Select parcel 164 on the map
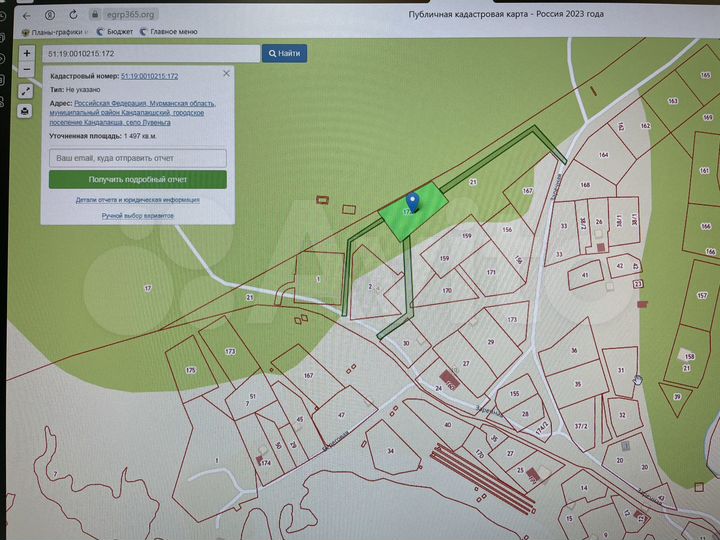This screenshot has width=720, height=540. coord(603,155)
